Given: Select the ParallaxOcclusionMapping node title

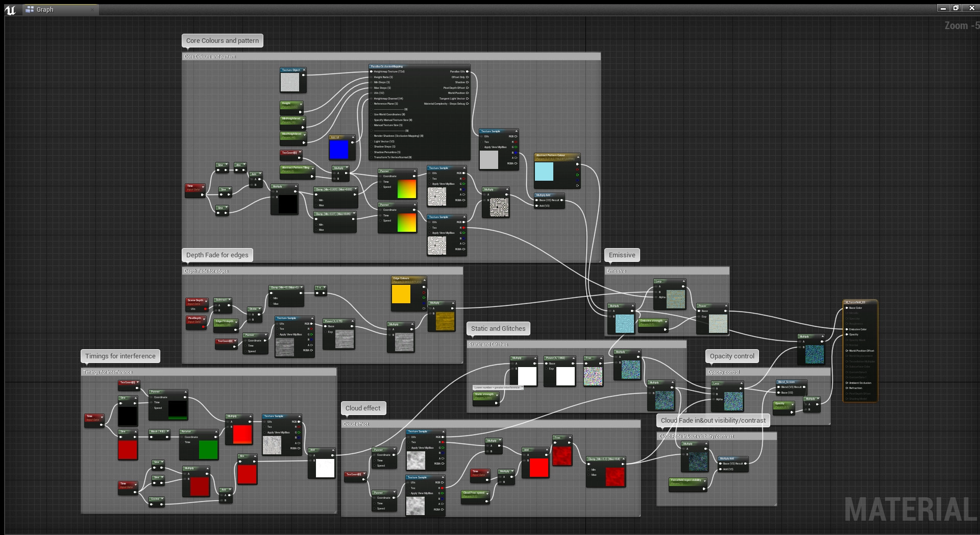Looking at the screenshot, I should (387, 66).
